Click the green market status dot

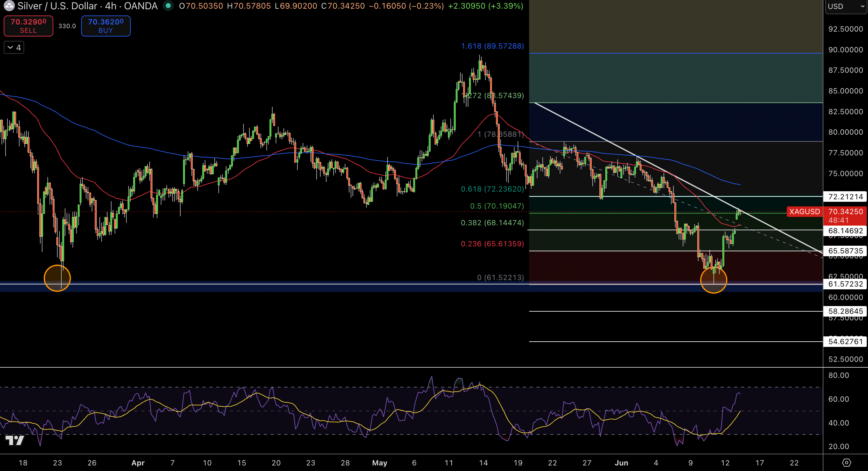[x=168, y=6]
